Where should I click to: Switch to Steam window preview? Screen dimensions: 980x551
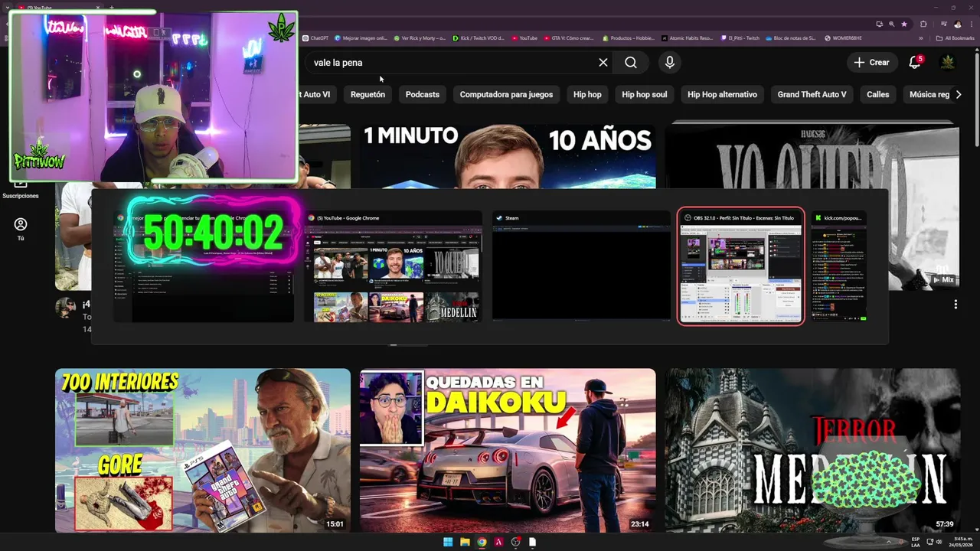[x=581, y=266]
